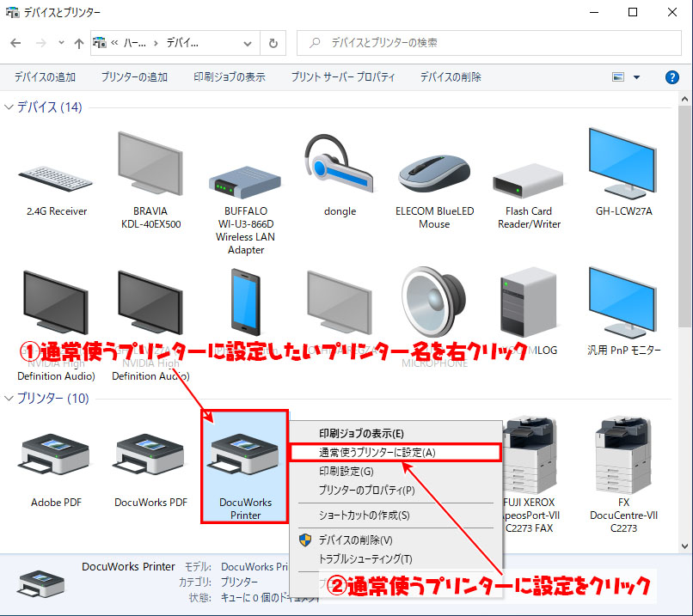Select the smartphone device icon
Image resolution: width=693 pixels, height=616 pixels.
pyautogui.click(x=245, y=302)
